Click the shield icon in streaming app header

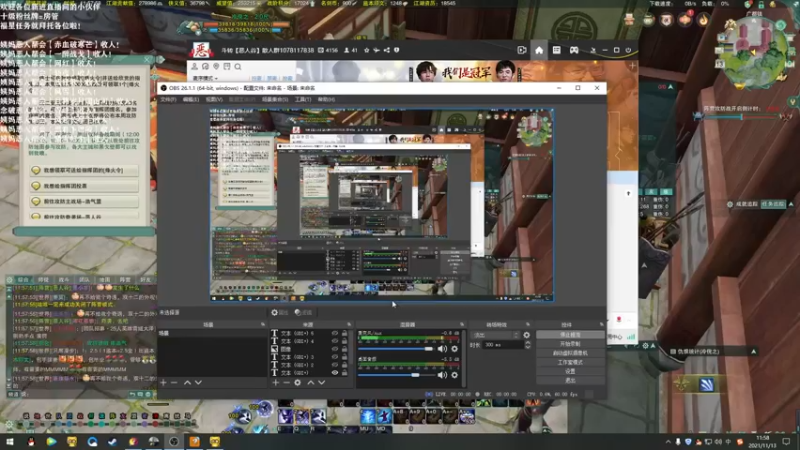tap(397, 50)
